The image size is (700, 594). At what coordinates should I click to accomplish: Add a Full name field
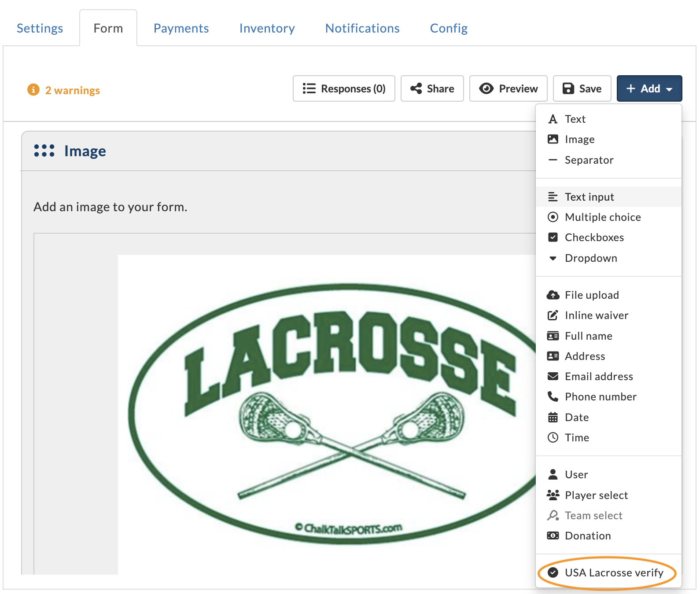pyautogui.click(x=608, y=336)
